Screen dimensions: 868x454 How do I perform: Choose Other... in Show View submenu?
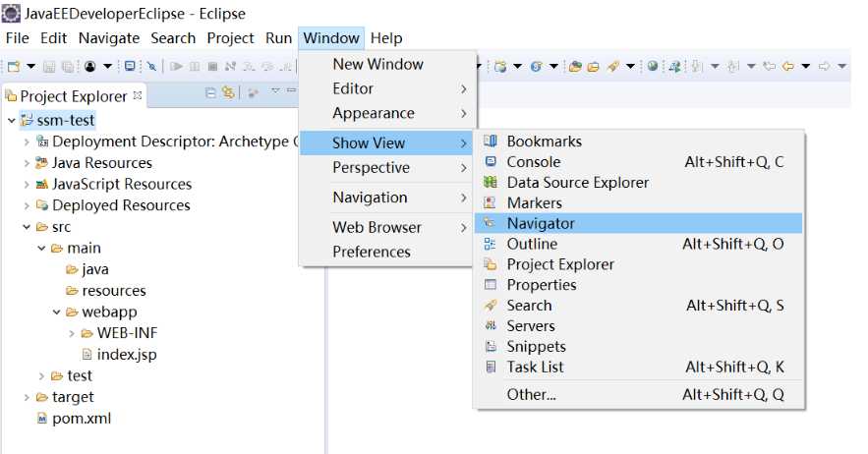coord(639,395)
